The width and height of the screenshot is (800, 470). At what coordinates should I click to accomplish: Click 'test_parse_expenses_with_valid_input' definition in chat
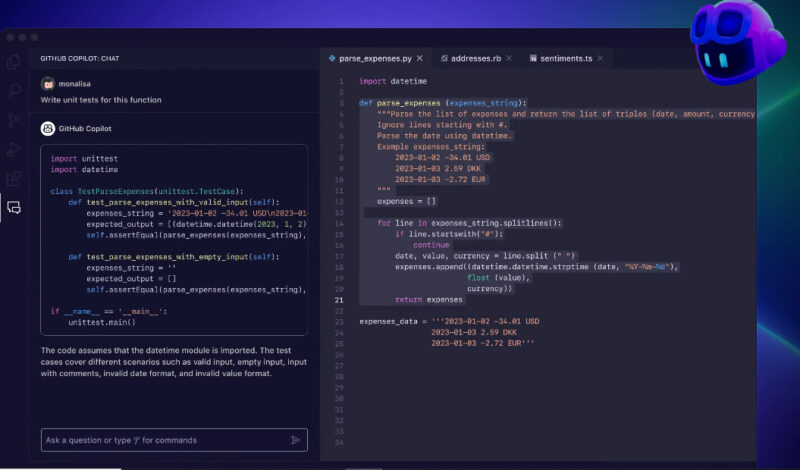(x=174, y=202)
